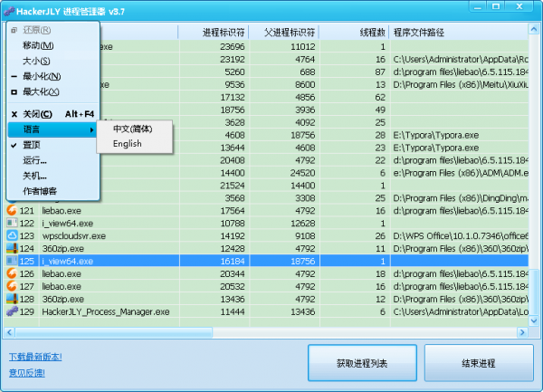Click the DingDing path cell
543x392 pixels.
coord(461,198)
